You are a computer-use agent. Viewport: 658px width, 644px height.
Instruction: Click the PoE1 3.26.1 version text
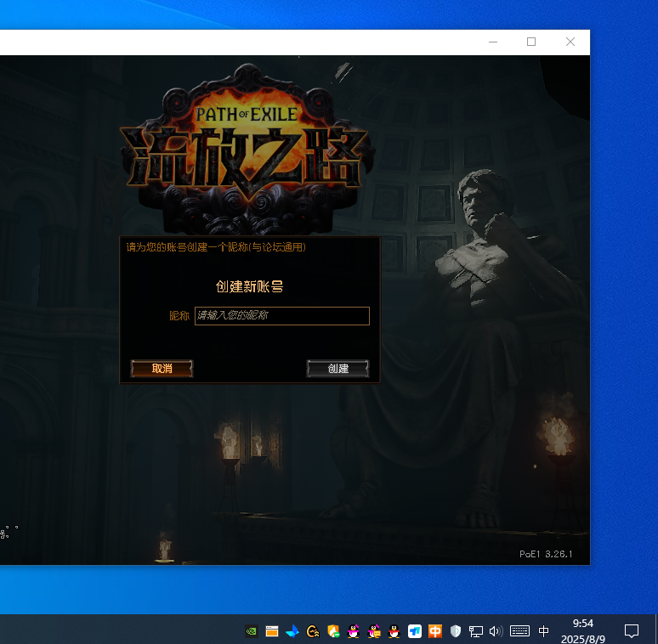(546, 554)
